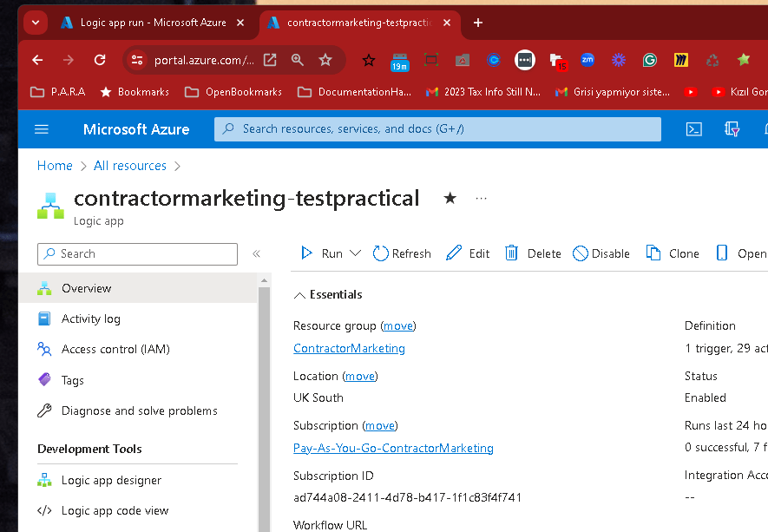The image size is (768, 532).
Task: Go back to the previous page
Action: pyautogui.click(x=37, y=60)
